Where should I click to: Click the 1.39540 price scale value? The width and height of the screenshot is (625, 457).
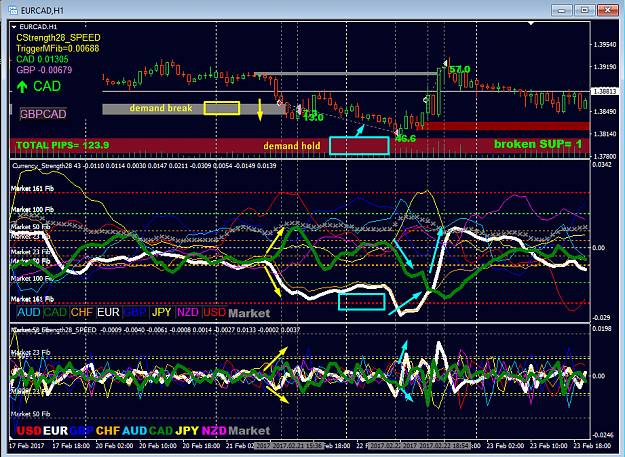point(605,45)
